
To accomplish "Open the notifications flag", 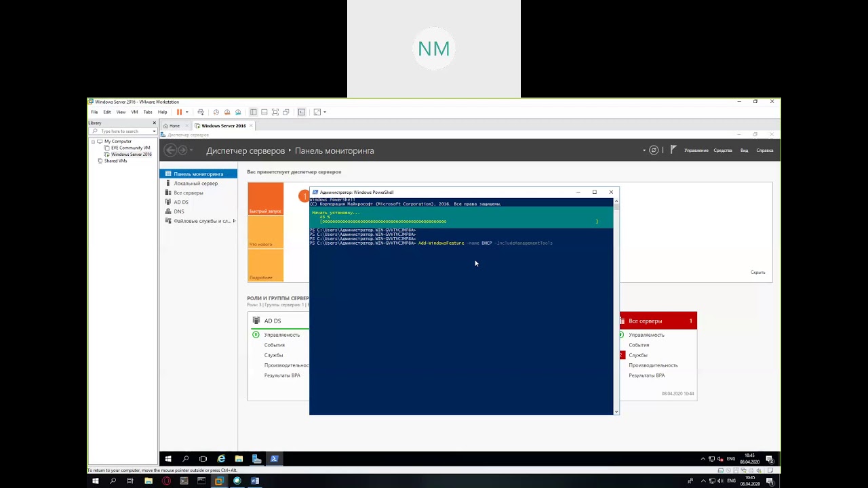I will point(673,150).
